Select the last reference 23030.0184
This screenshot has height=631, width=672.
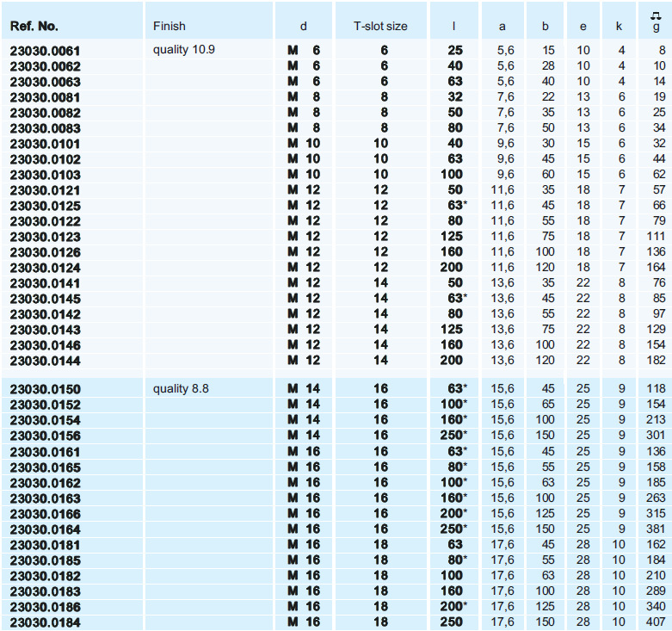tap(45, 622)
